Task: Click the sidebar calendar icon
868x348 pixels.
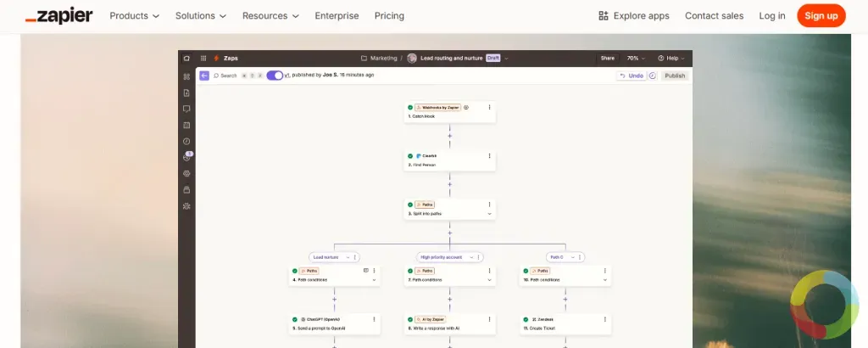Action: point(186,126)
